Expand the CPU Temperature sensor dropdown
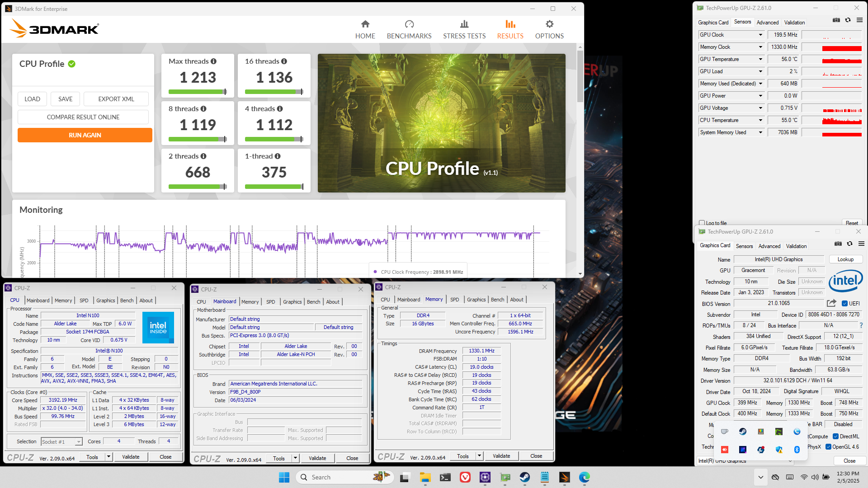 click(x=760, y=120)
